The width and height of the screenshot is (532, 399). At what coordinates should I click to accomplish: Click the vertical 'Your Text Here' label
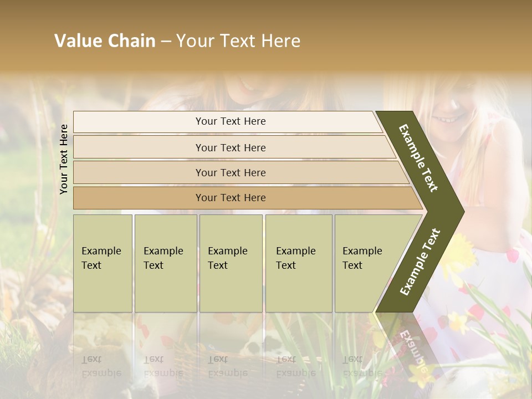pyautogui.click(x=64, y=159)
